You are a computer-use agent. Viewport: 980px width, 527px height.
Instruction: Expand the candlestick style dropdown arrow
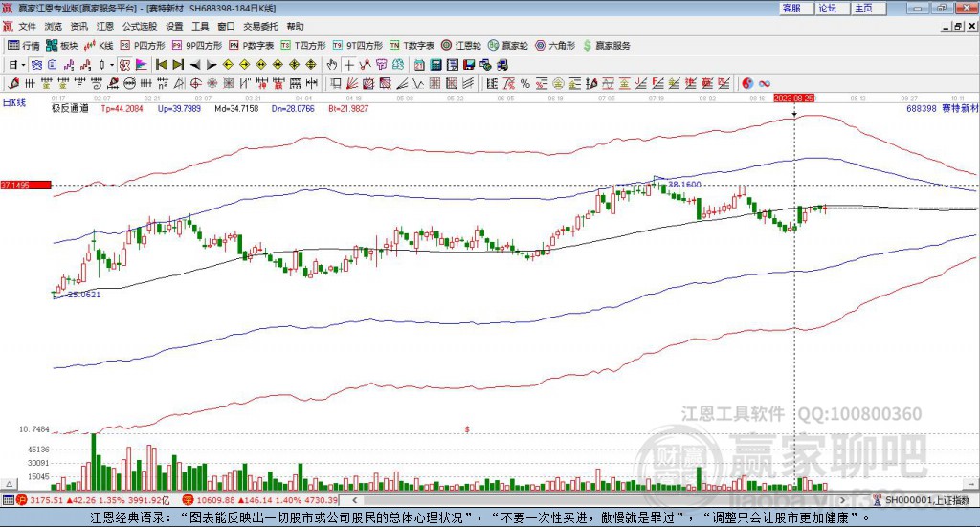pyautogui.click(x=112, y=65)
